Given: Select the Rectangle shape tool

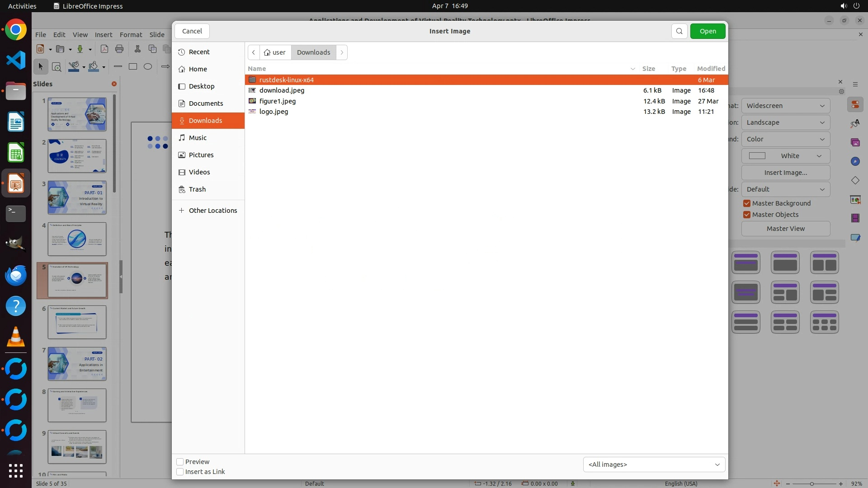Looking at the screenshot, I should click(132, 66).
